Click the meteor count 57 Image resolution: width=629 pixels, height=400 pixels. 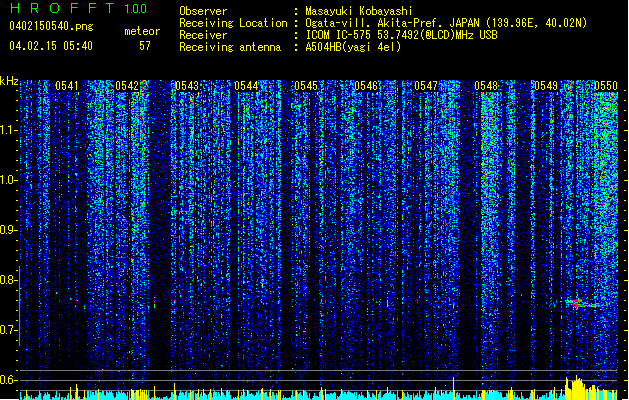(x=145, y=46)
